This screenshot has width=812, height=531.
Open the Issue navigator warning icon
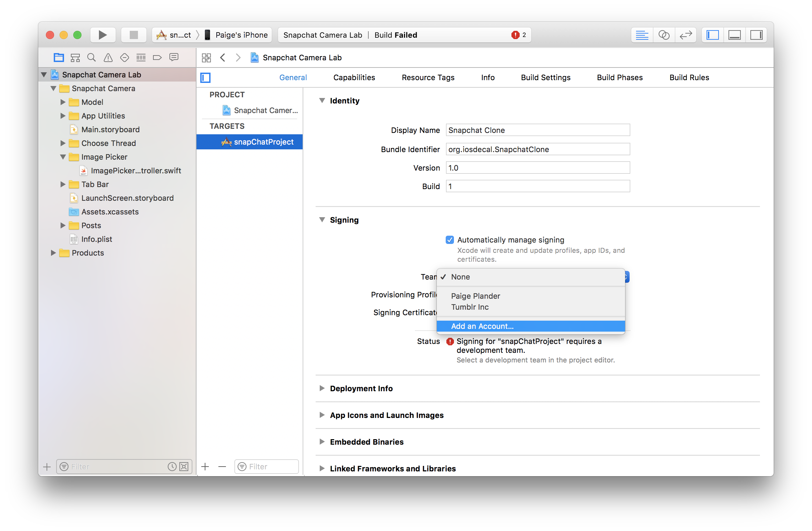108,58
